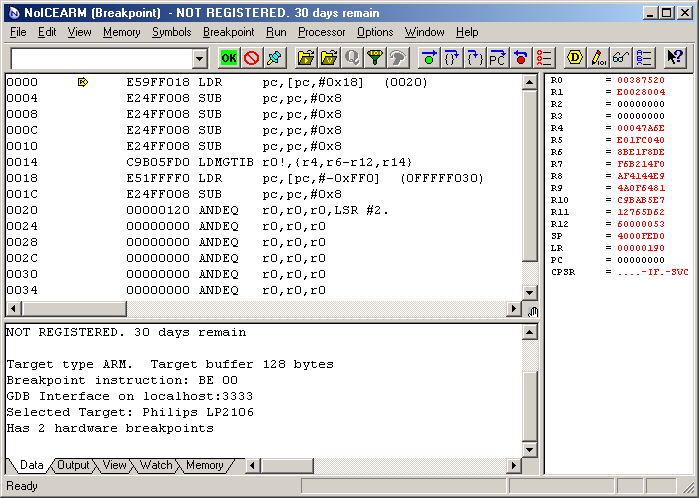This screenshot has width=699, height=498.
Task: Click the eyeglasses watch icon
Action: (x=621, y=58)
